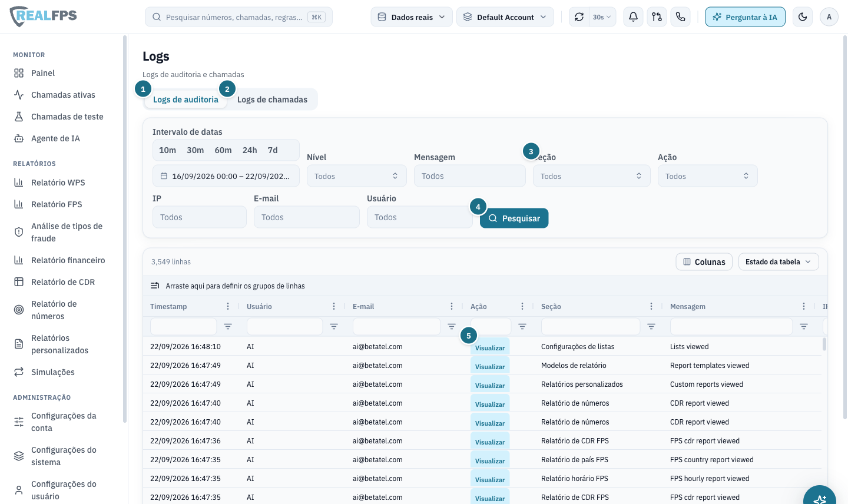
Task: Open the notifications bell
Action: tap(633, 17)
